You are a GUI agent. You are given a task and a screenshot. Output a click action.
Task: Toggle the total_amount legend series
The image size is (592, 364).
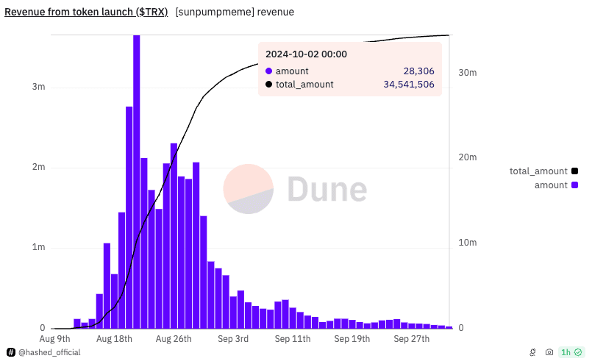pos(543,171)
